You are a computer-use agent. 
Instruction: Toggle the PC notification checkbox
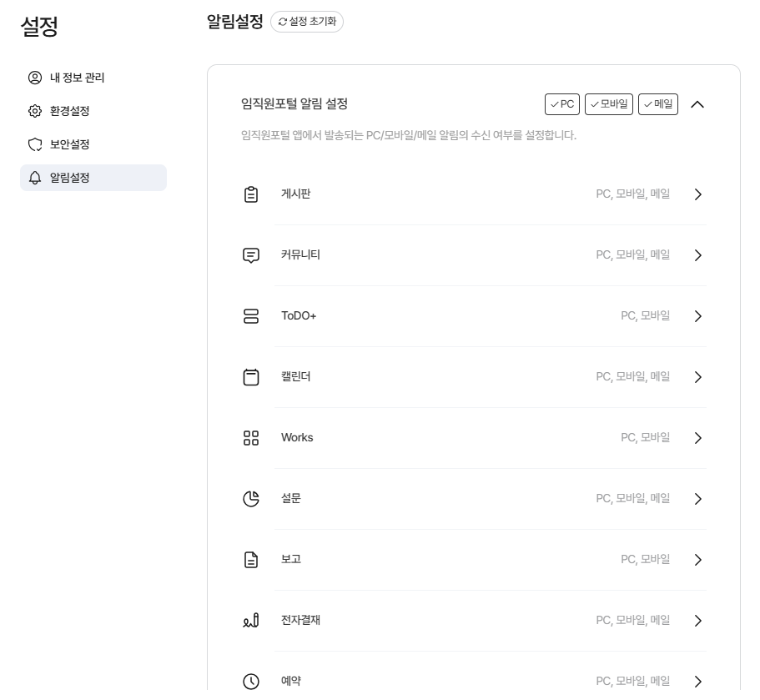tap(561, 104)
